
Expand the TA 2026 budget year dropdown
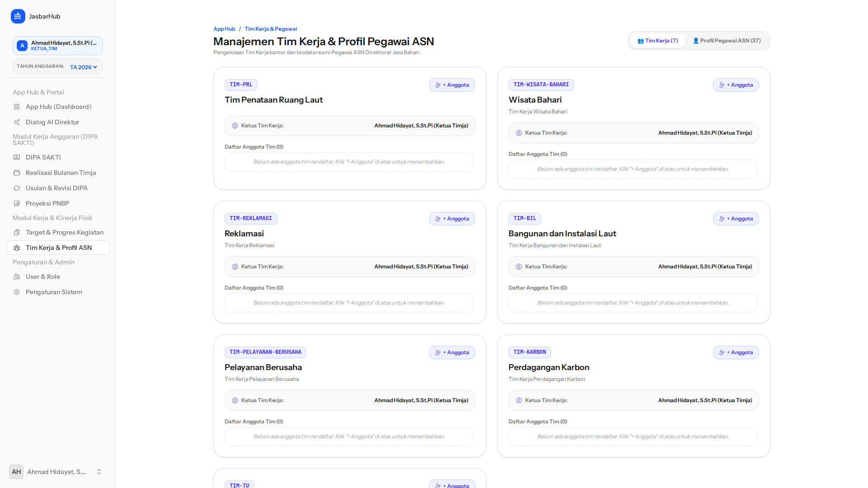pos(84,67)
